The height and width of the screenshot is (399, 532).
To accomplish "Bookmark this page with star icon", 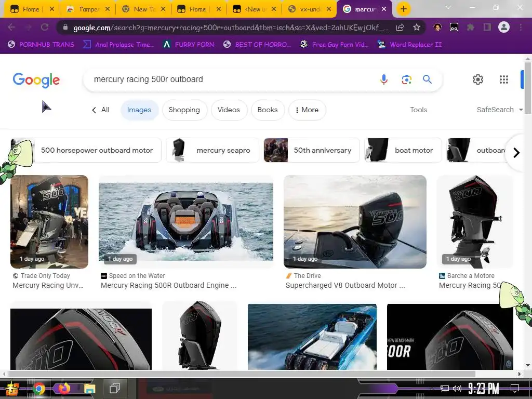I will coord(417,27).
